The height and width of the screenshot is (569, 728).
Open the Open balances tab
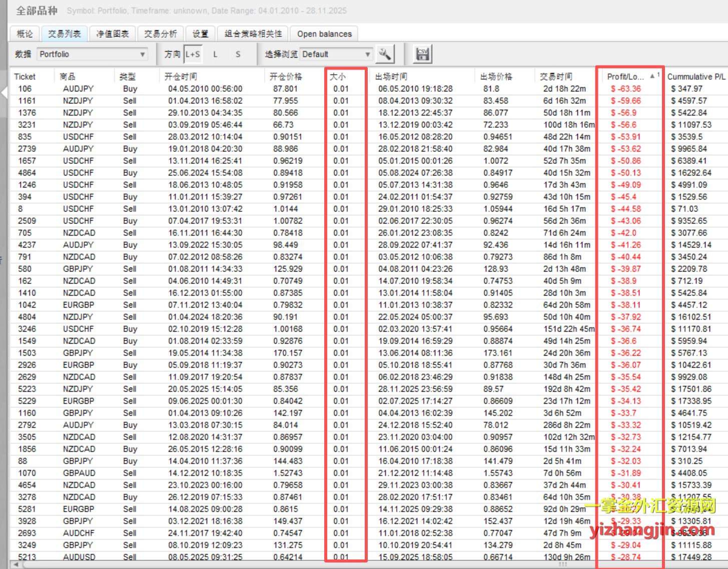tap(324, 34)
